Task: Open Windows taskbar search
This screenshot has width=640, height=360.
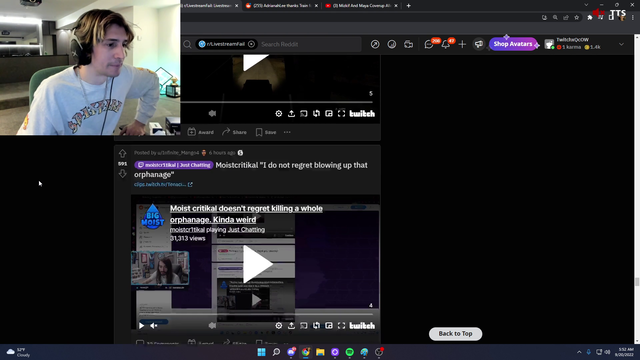Action: (x=276, y=352)
